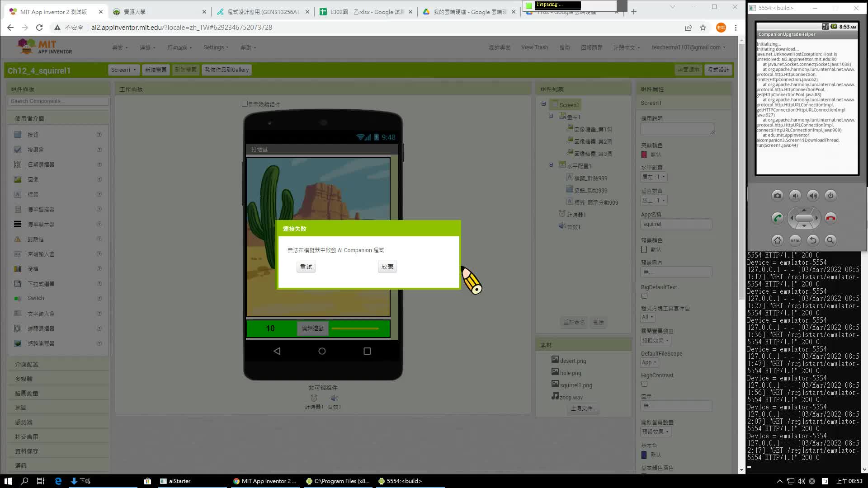The width and height of the screenshot is (868, 488).
Task: Click the 突顯顏色 red color swatch
Action: pos(644,155)
